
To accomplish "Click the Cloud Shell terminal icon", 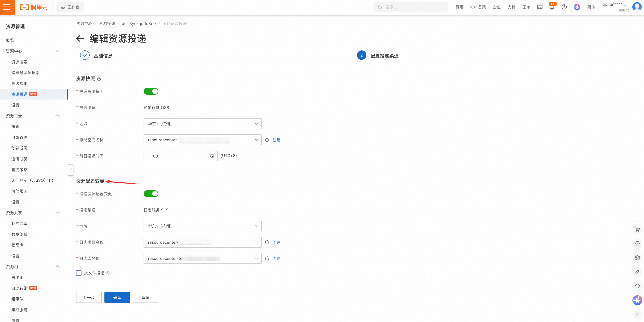I will [540, 7].
